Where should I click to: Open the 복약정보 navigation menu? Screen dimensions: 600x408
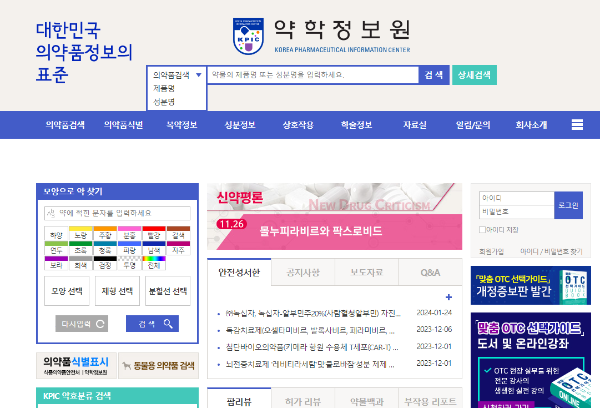tap(182, 125)
